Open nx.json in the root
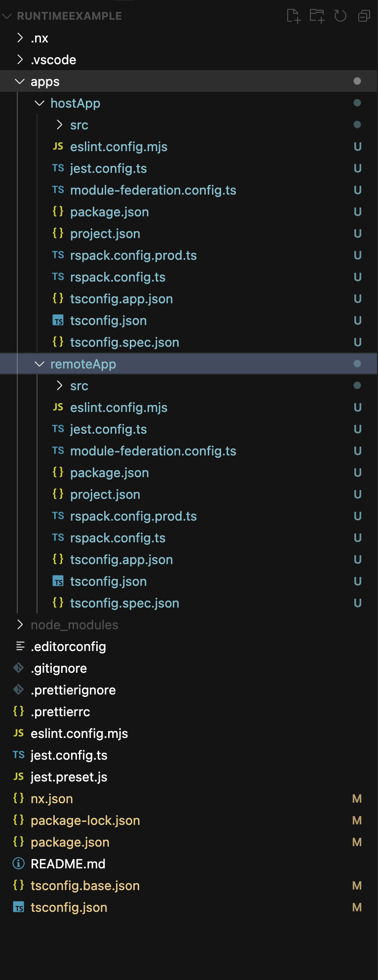 click(52, 799)
